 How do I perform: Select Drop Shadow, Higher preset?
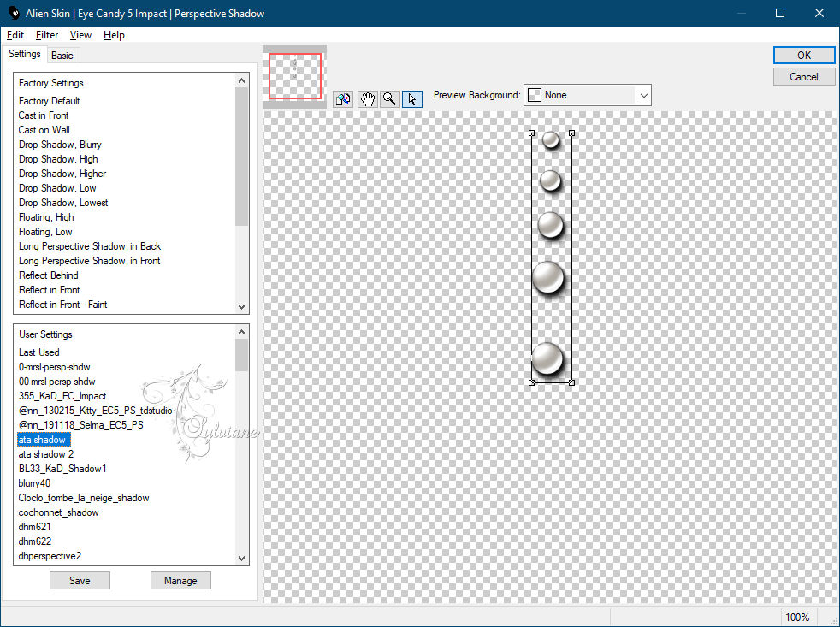[62, 173]
